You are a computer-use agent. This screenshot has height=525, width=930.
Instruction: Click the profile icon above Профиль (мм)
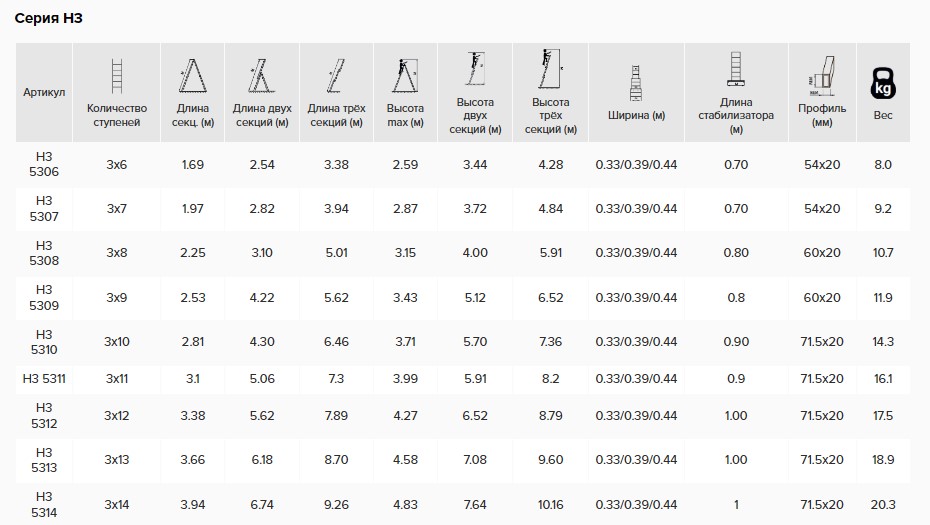(822, 76)
